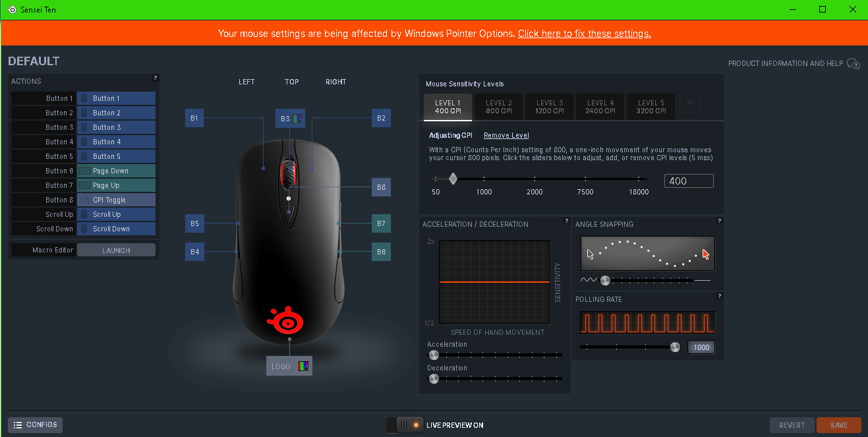Image resolution: width=868 pixels, height=437 pixels.
Task: Toggle the Live Preview switch
Action: coord(405,425)
